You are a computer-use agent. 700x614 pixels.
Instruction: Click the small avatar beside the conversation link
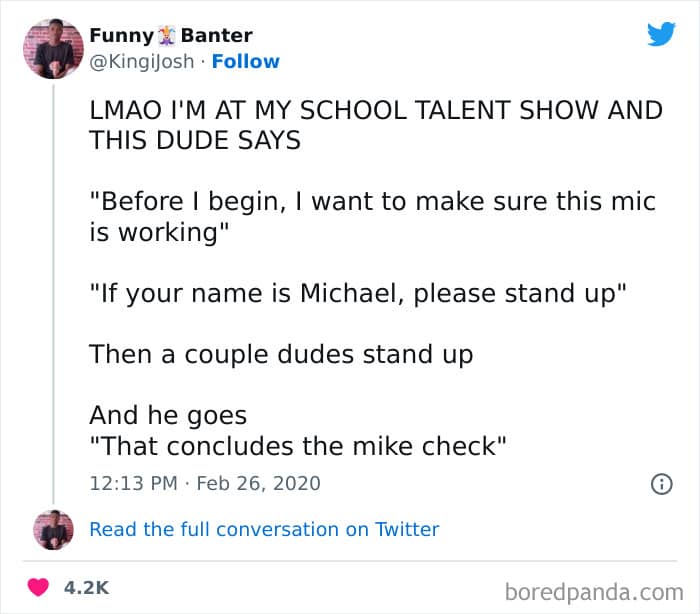coord(53,530)
